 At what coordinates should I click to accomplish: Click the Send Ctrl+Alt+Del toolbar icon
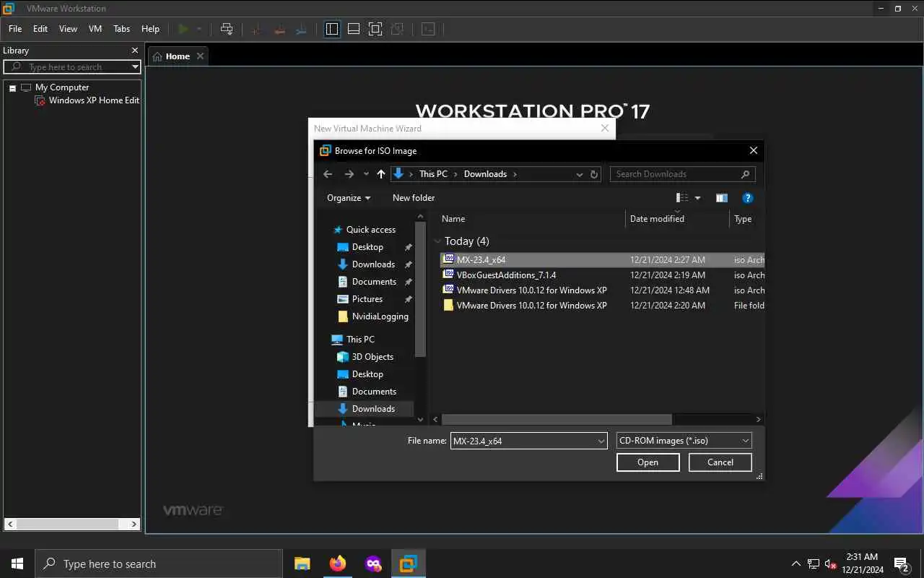[x=227, y=29]
